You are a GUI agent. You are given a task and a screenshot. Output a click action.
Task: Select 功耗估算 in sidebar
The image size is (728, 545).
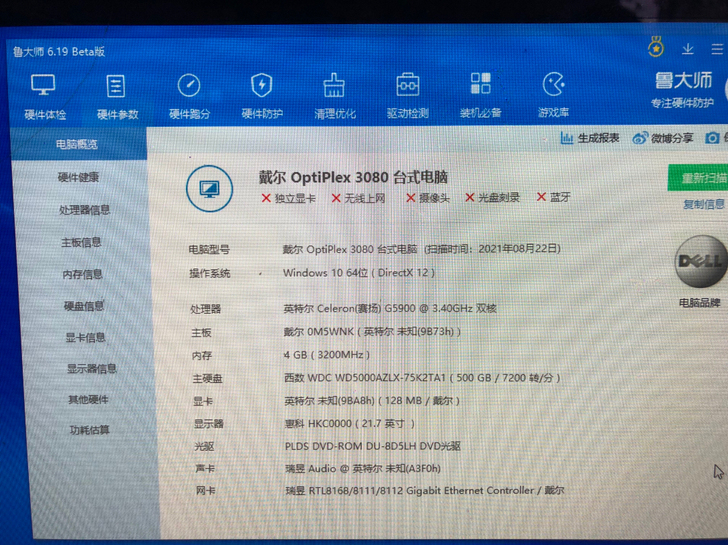point(90,430)
